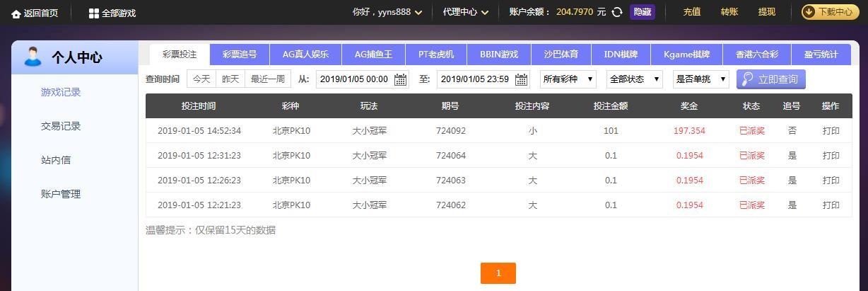Click 打印 for period 724092
868x291 pixels.
point(831,131)
